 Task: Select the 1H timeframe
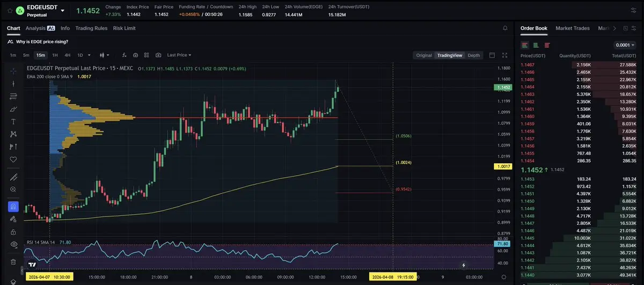(55, 55)
